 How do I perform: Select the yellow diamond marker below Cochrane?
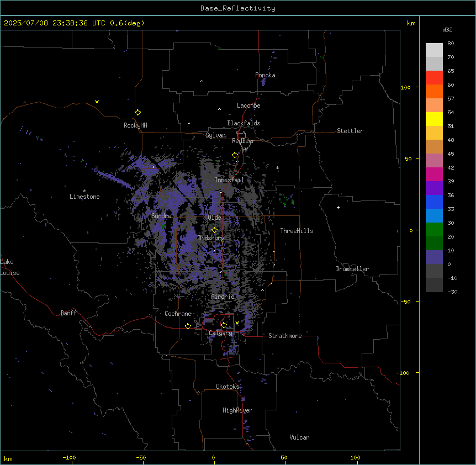188,326
